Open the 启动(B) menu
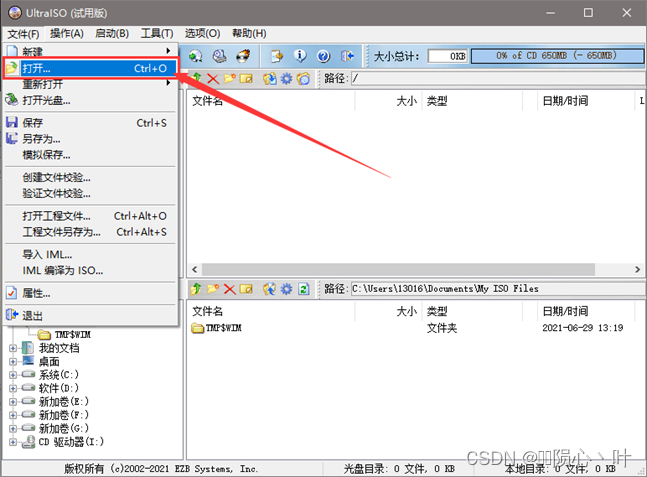647x477 pixels. (112, 33)
